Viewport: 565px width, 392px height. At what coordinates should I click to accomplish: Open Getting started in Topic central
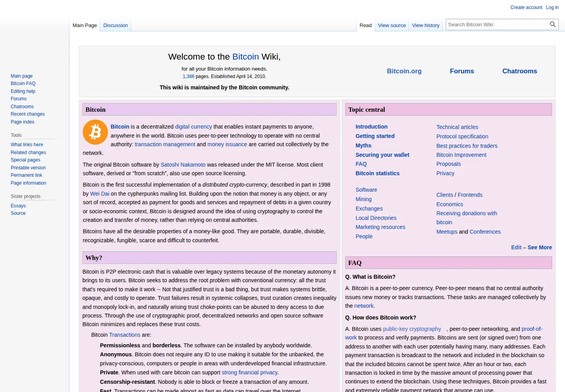coord(375,136)
